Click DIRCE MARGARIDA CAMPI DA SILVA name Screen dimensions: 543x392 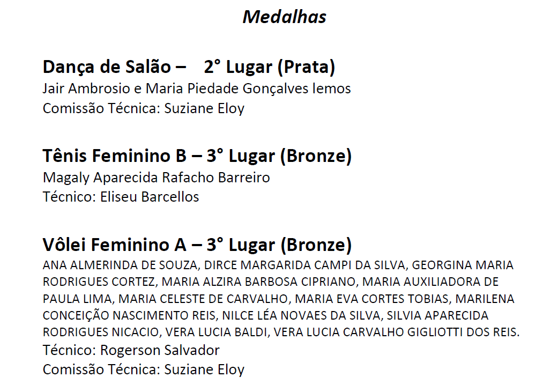(x=304, y=265)
